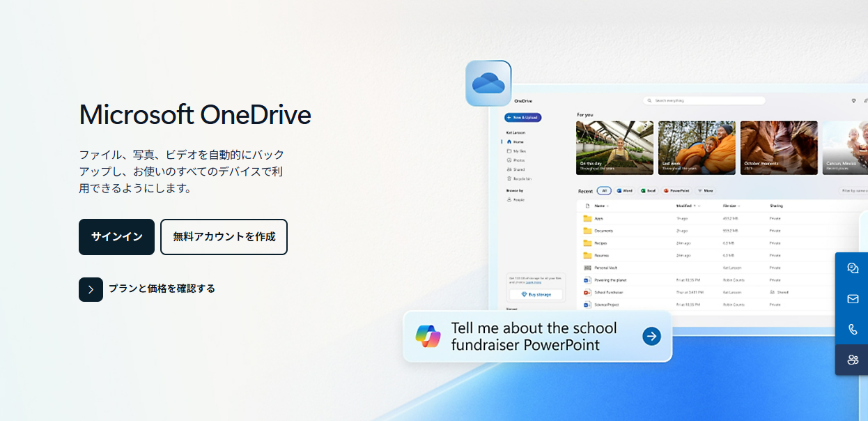Click the blue arrow on Copilot prompt
868x421 pixels.
pos(651,337)
